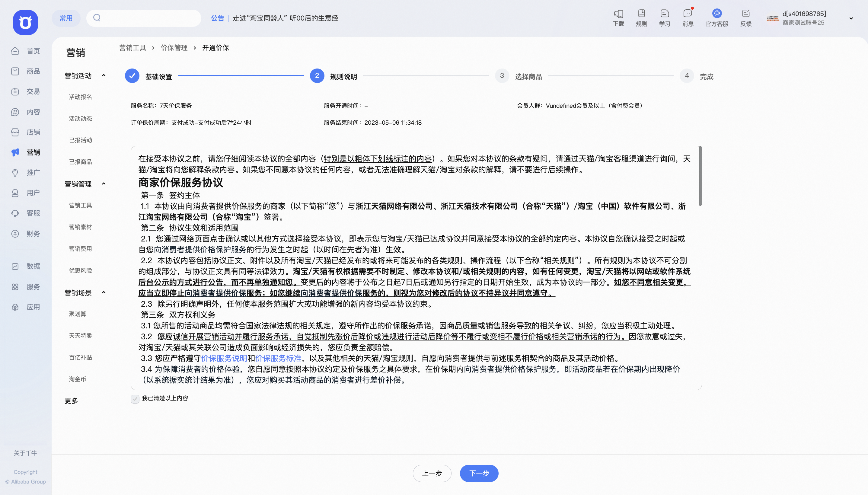Collapse the 营销场景 section
868x495 pixels.
[104, 292]
